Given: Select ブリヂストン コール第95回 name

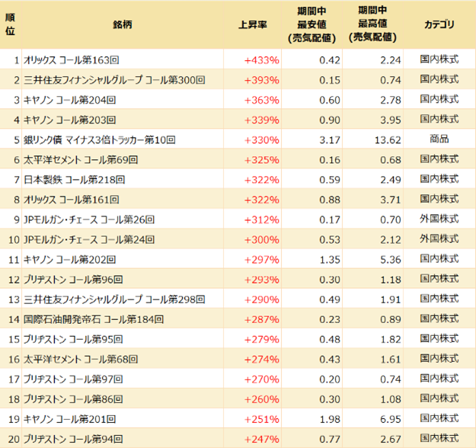Looking at the screenshot, I should click(x=73, y=339).
